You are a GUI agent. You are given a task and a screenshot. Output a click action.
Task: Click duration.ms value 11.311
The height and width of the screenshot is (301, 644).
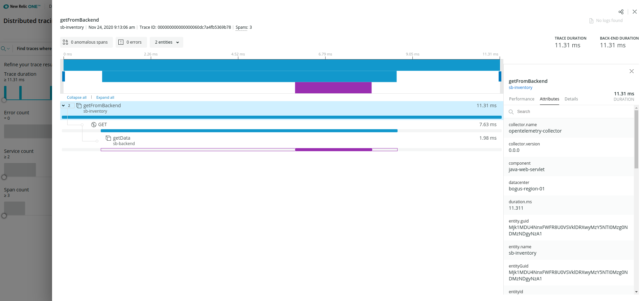pos(516,208)
